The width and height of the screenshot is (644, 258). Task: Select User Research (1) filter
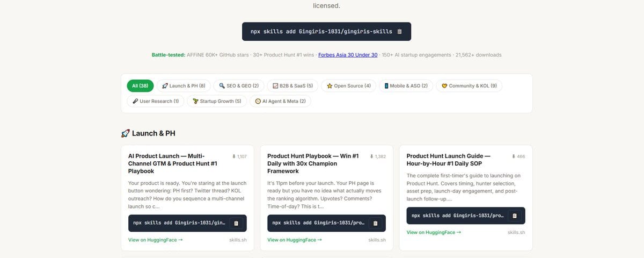[156, 101]
